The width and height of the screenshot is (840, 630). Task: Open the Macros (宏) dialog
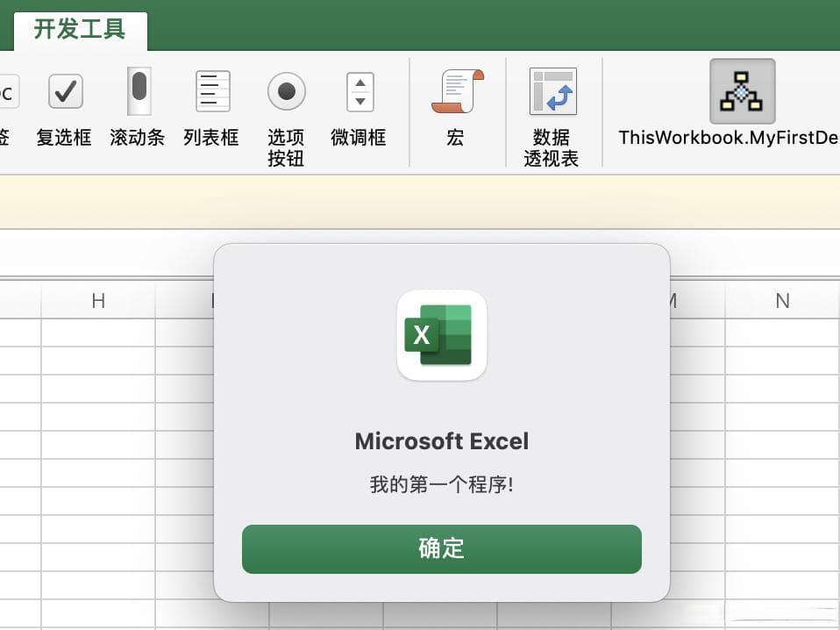456,109
